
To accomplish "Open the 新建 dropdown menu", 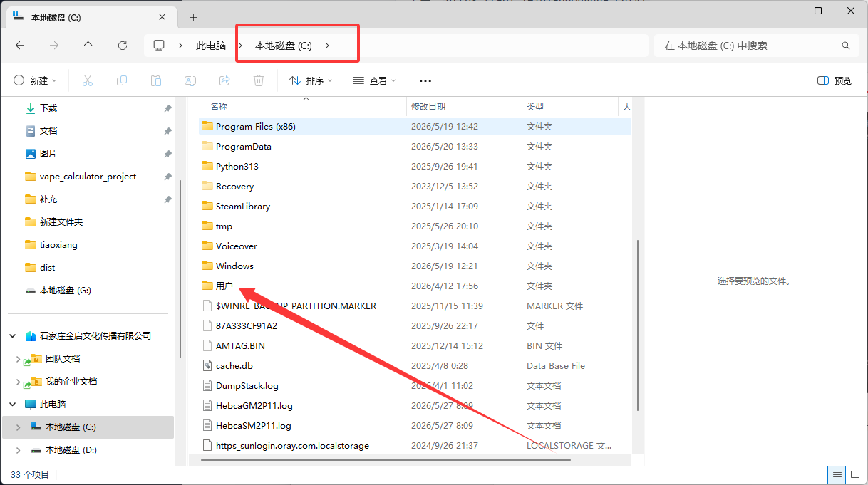I will coord(35,80).
